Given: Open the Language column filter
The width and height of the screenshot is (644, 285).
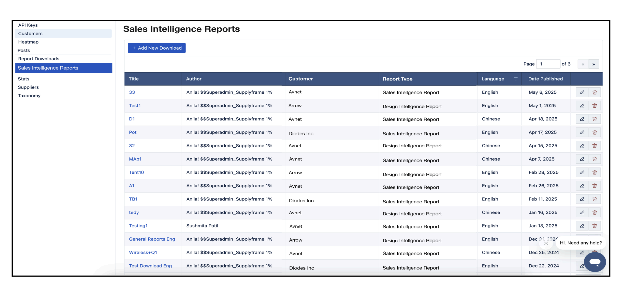Looking at the screenshot, I should [x=516, y=79].
